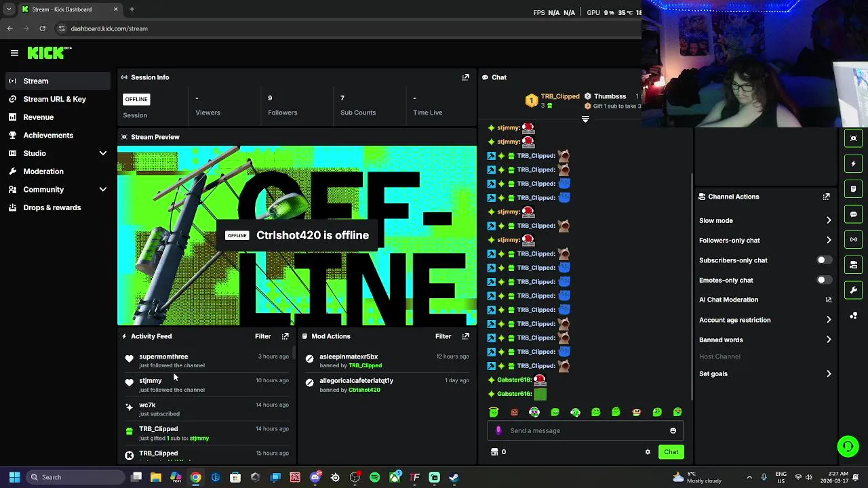
Task: Click the Send a message input field
Action: (585, 430)
